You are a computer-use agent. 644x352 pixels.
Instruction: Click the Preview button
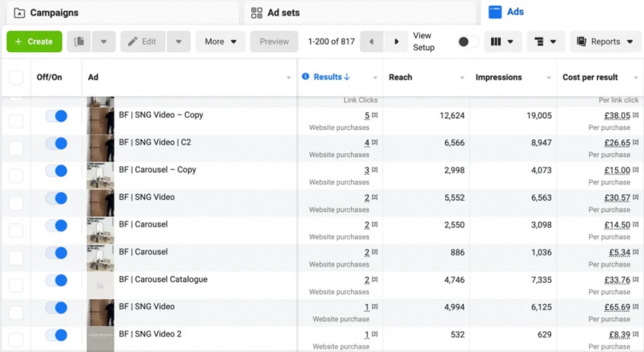(274, 42)
